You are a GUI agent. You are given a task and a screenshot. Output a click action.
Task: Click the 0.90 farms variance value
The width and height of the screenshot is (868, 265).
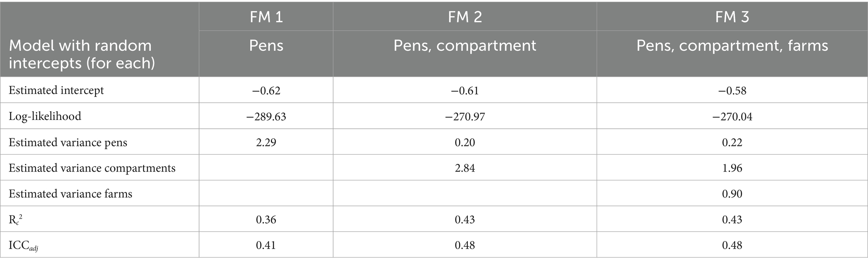click(x=732, y=194)
